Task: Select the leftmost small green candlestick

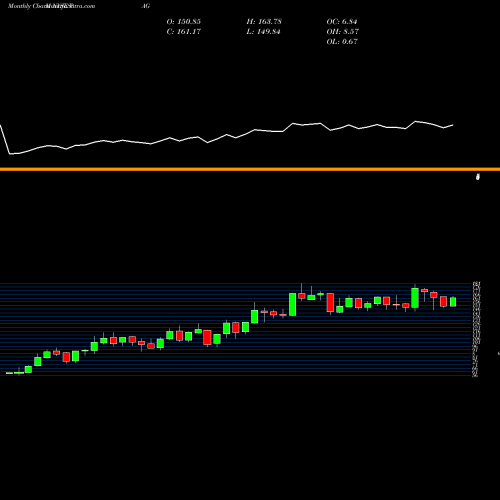Action: point(9,373)
